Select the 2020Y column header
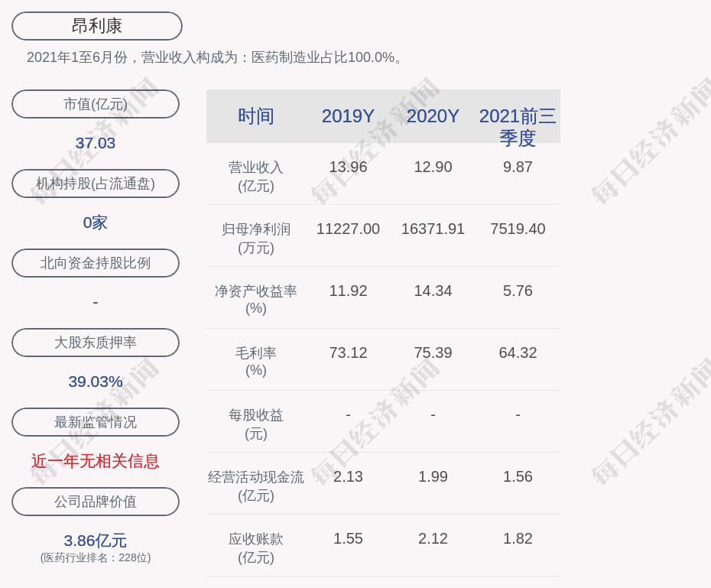 click(x=433, y=116)
